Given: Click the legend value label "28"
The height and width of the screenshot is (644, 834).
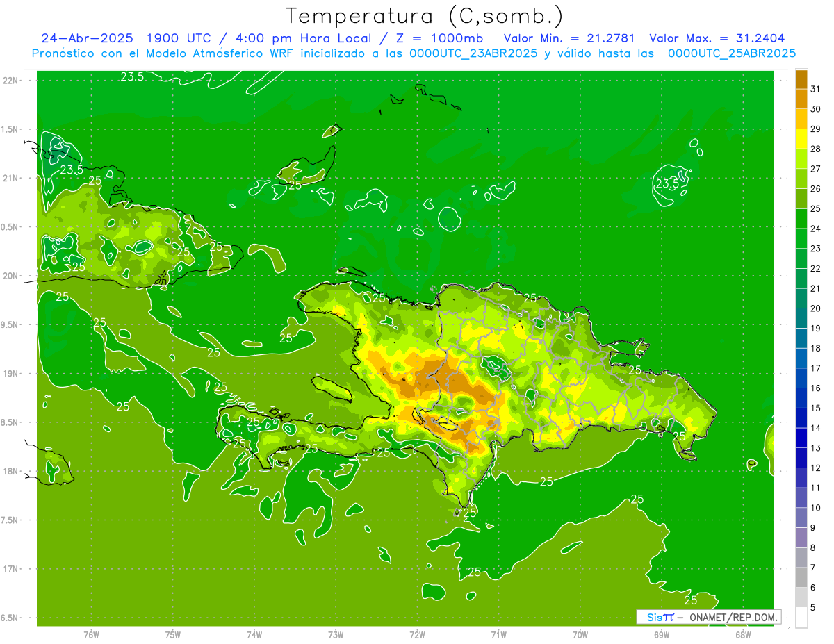Looking at the screenshot, I should (816, 149).
